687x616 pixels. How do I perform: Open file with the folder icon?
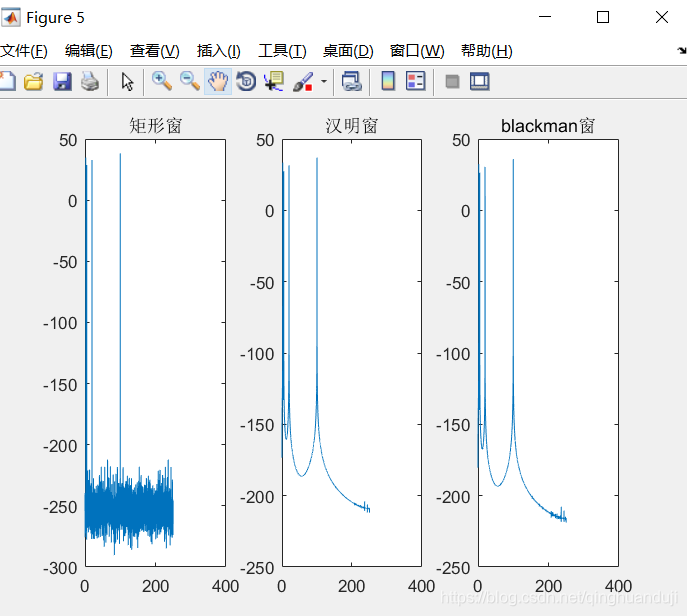34,81
